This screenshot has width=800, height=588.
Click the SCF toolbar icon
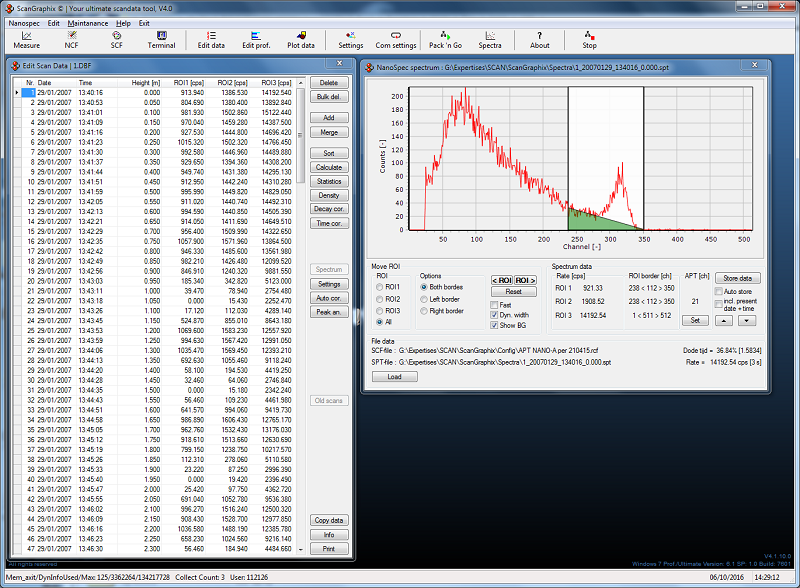(x=116, y=39)
